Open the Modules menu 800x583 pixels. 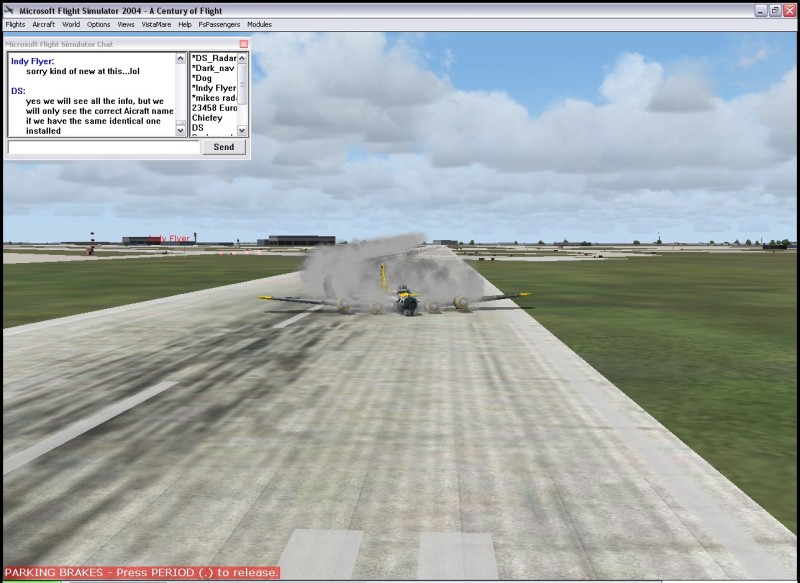pos(259,24)
